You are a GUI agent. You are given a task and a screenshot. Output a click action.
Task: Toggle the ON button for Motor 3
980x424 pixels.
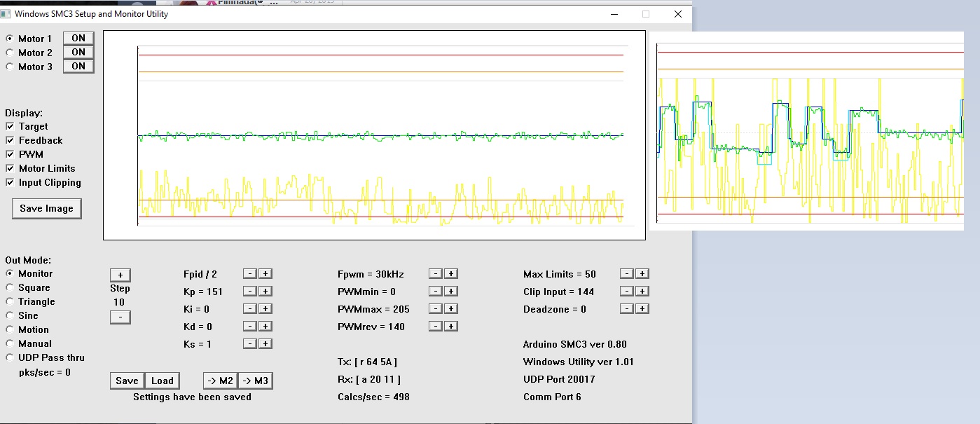coord(78,67)
